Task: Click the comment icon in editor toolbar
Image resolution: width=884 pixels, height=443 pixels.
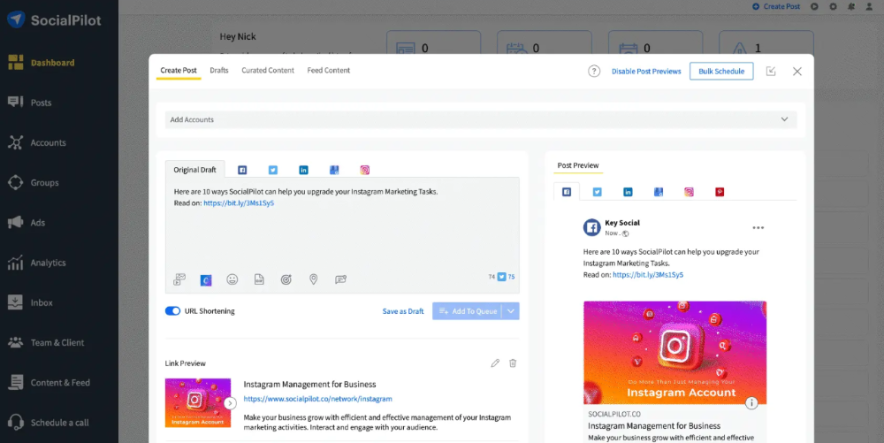Action: pyautogui.click(x=341, y=279)
